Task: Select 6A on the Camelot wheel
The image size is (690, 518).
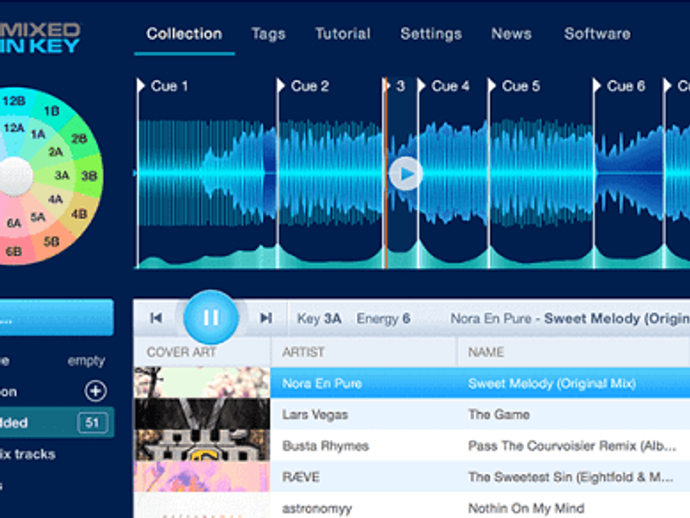Action: click(x=14, y=223)
